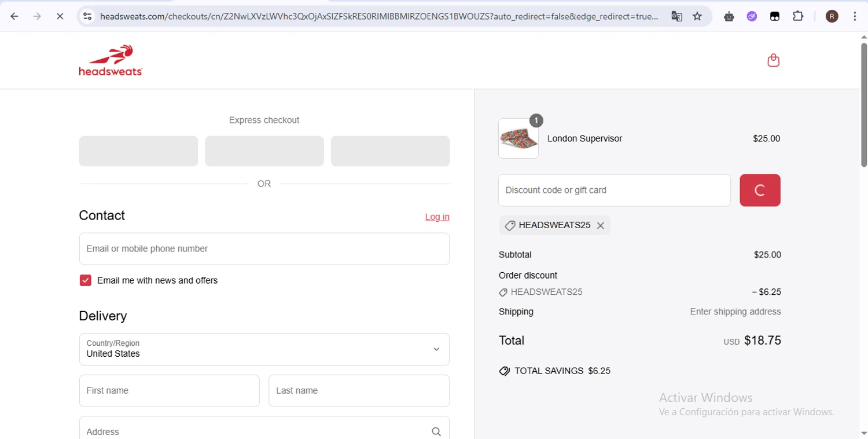The width and height of the screenshot is (868, 439).
Task: Click the browser forward arrow
Action: click(37, 16)
